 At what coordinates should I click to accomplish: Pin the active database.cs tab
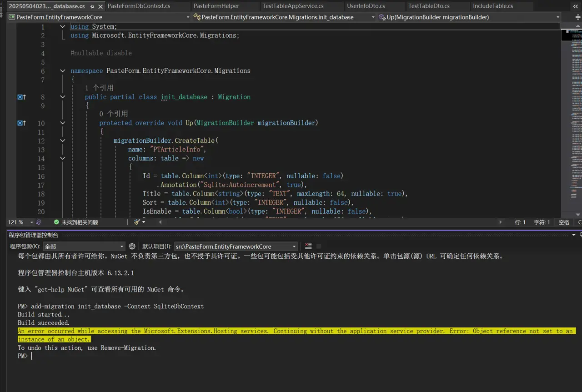tap(92, 6)
